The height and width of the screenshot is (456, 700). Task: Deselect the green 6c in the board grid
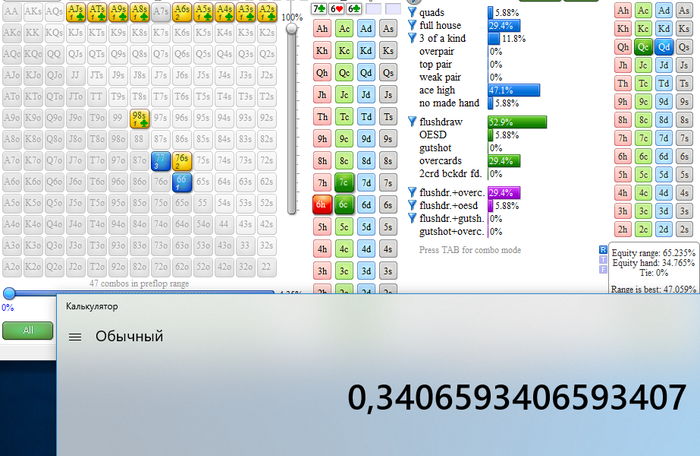pyautogui.click(x=344, y=205)
